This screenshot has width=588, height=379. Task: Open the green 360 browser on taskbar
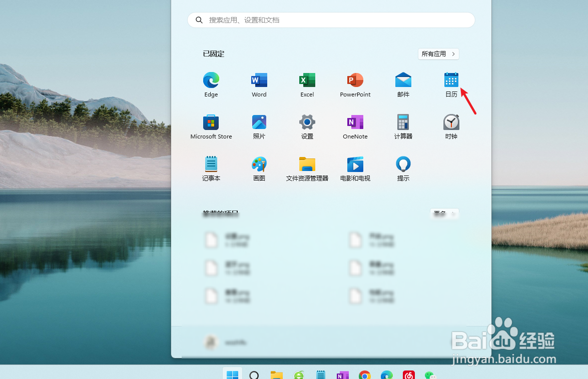pyautogui.click(x=298, y=374)
